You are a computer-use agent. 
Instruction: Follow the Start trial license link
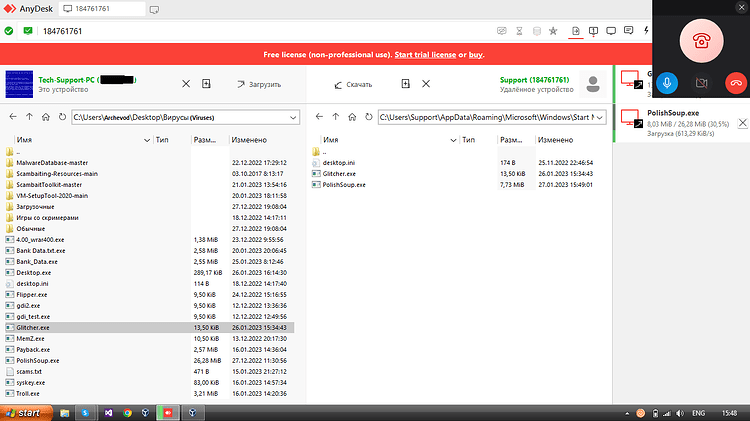tap(425, 55)
